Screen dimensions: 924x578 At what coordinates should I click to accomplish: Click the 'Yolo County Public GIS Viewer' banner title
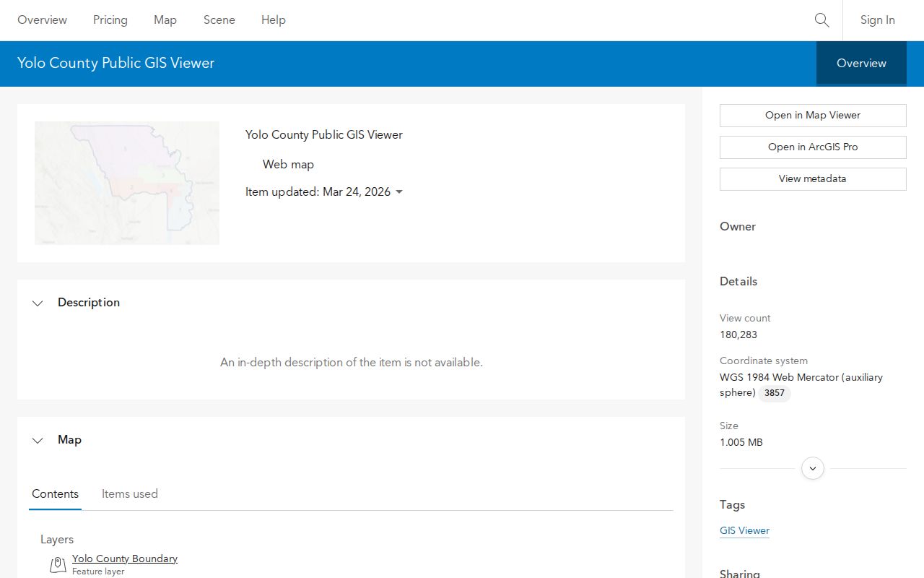pos(116,63)
